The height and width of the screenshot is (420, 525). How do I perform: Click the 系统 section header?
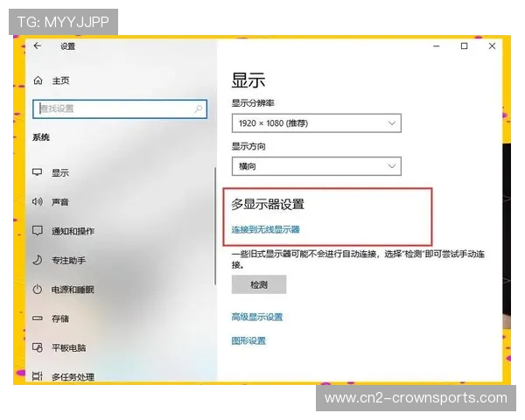tap(41, 137)
